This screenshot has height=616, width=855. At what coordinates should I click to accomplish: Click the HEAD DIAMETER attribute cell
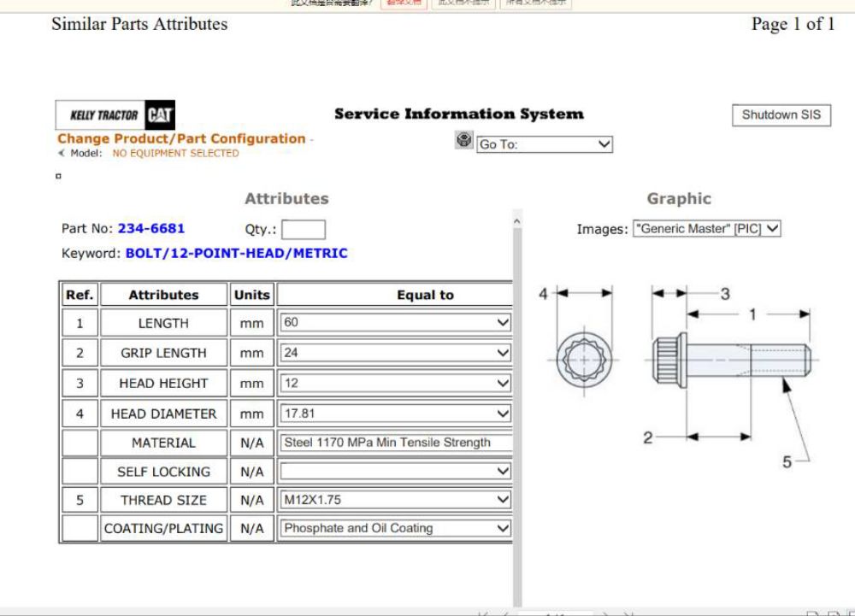coord(163,414)
